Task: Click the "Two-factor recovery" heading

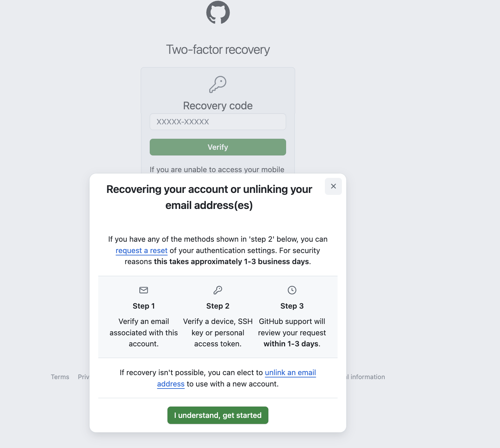Action: tap(218, 49)
